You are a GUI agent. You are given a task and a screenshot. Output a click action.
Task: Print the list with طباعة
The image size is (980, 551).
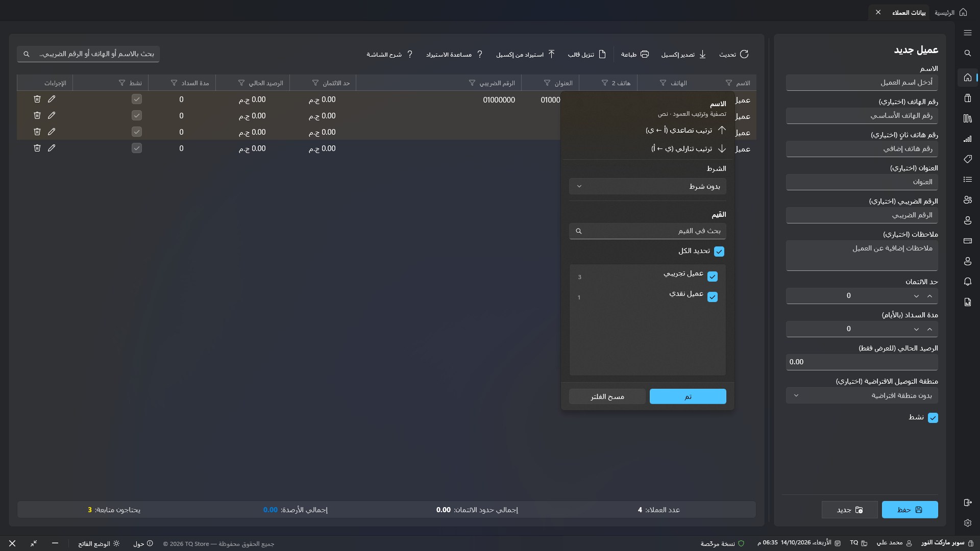point(635,54)
